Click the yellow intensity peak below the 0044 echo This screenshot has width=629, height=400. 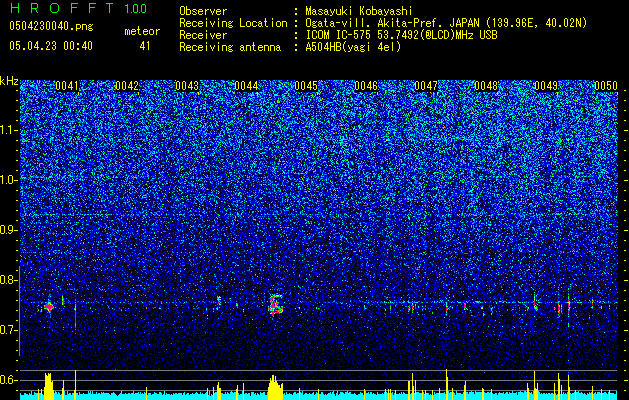275,387
